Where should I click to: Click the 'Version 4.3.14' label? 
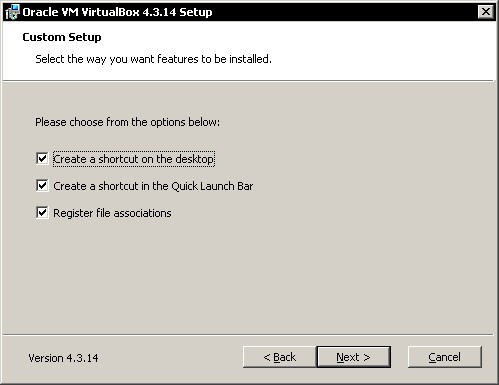point(63,358)
